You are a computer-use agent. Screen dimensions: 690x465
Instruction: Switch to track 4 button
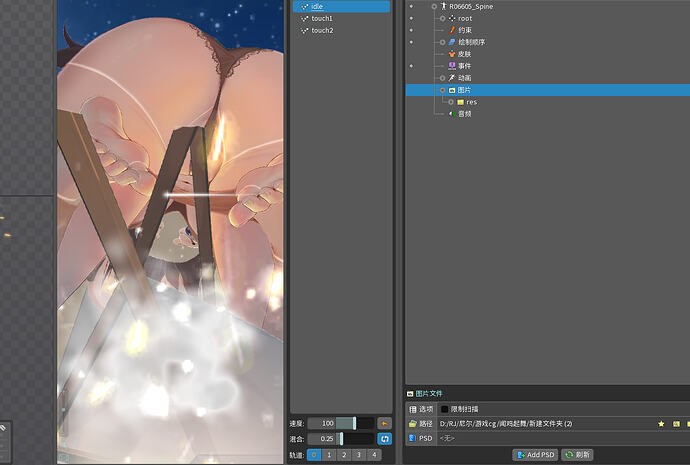(x=374, y=455)
